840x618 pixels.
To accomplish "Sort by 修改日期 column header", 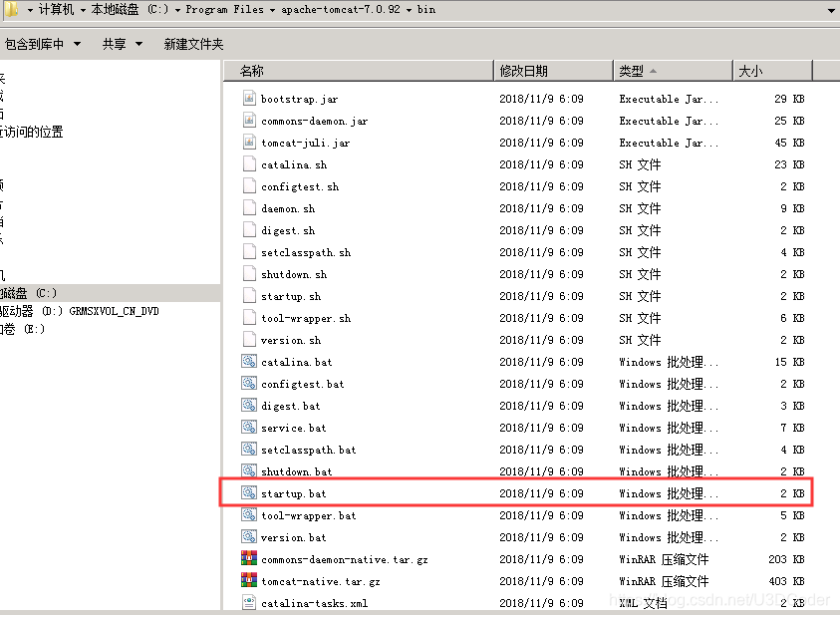I will pyautogui.click(x=553, y=71).
